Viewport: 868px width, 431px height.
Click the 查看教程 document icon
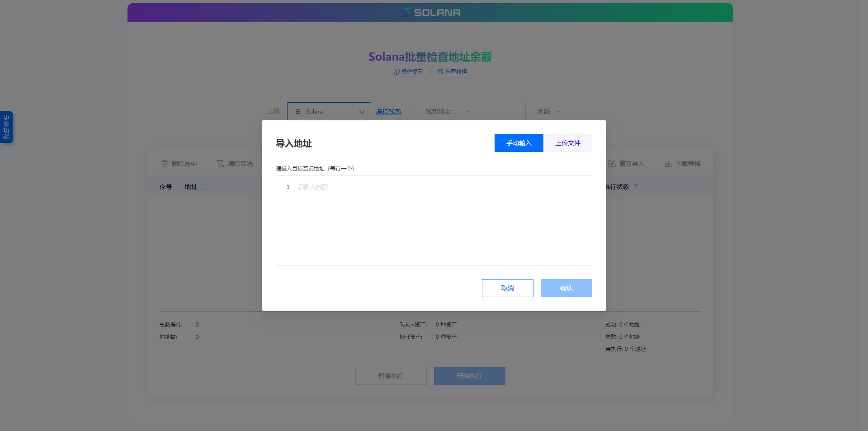tap(440, 72)
